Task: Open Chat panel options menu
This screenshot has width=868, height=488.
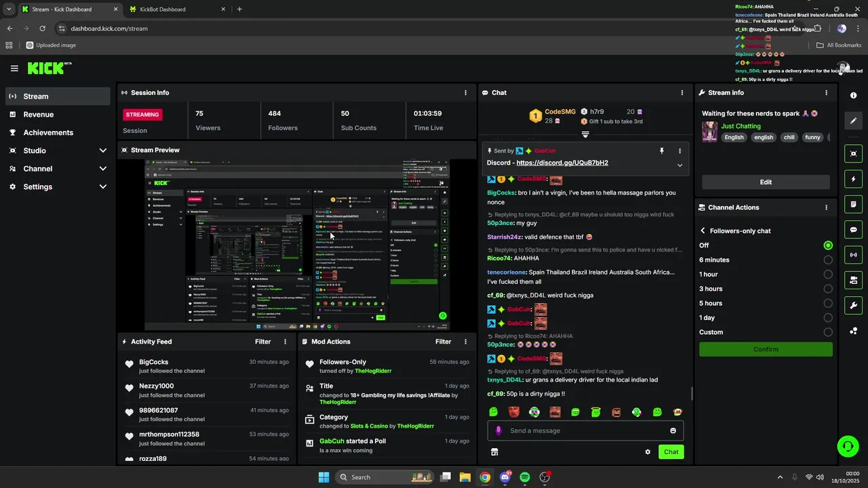Action: (x=682, y=93)
